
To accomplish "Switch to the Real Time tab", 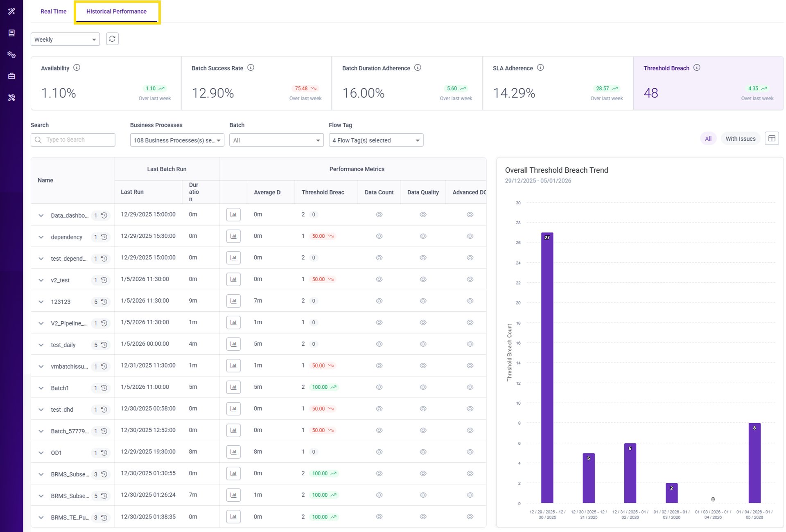I will [53, 11].
